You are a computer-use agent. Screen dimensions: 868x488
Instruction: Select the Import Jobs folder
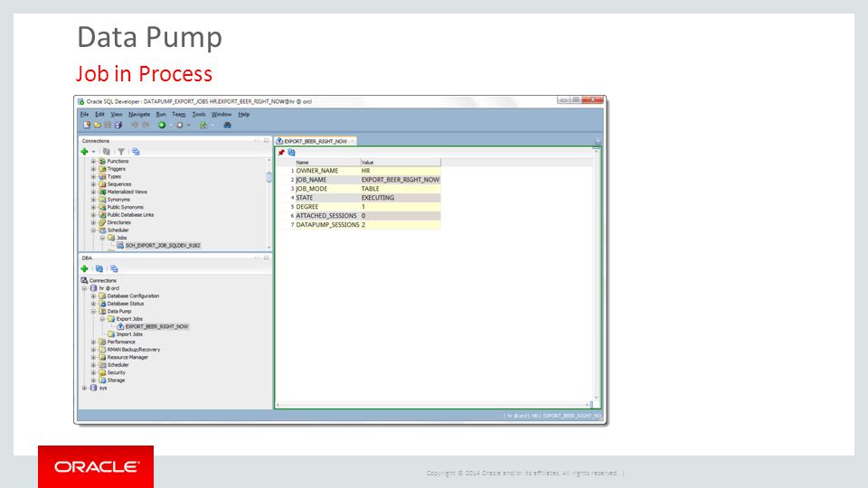tap(129, 334)
